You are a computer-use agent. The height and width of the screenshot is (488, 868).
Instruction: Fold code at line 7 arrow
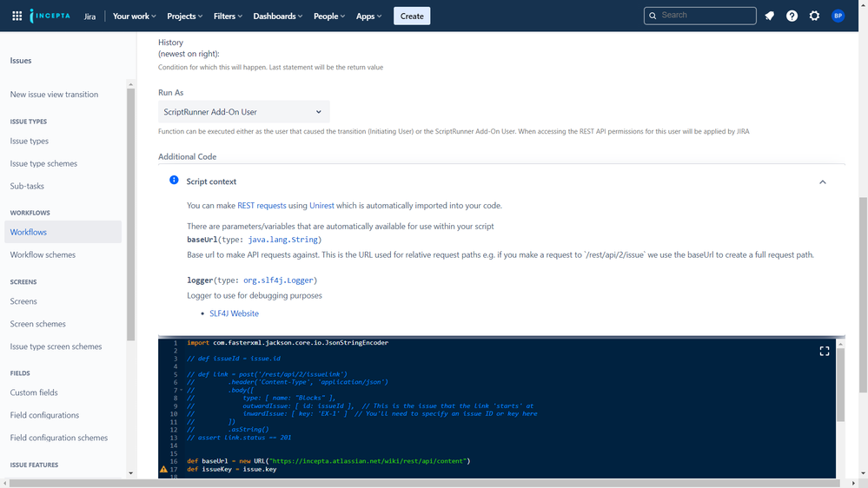pyautogui.click(x=181, y=391)
